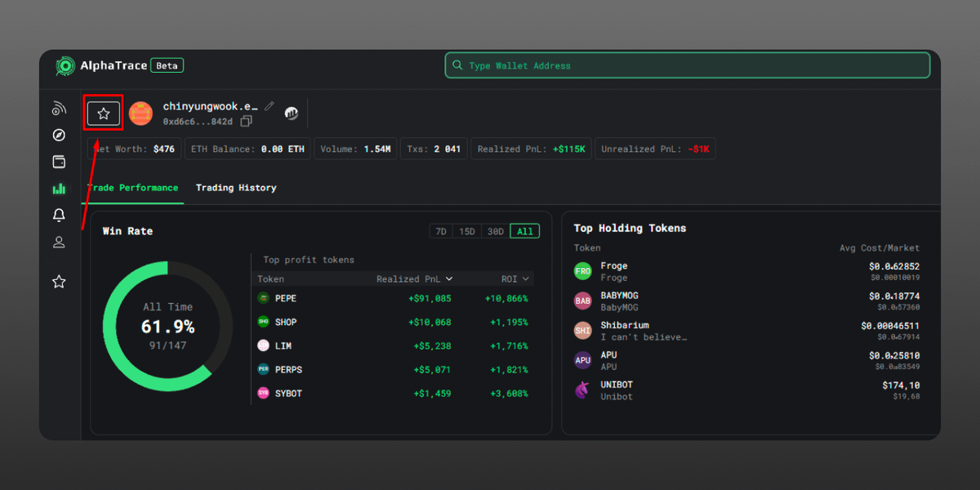Click the search magnifier icon
980x490 pixels.
pos(458,65)
